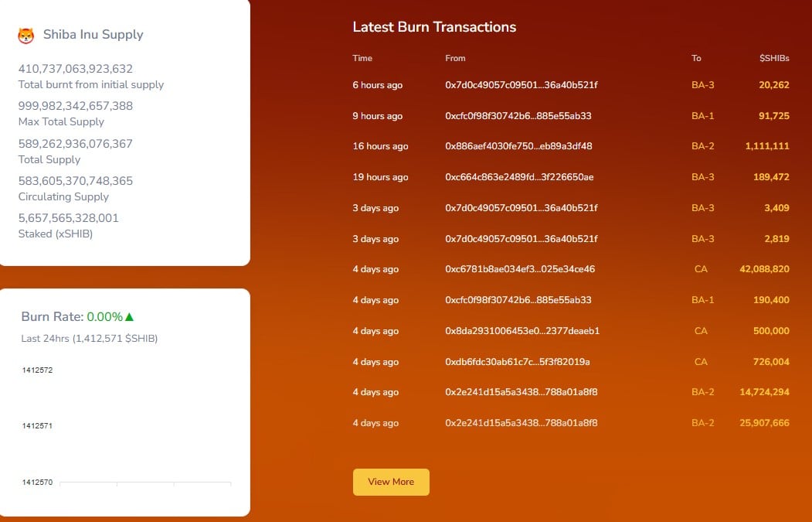The width and height of the screenshot is (812, 522).
Task: Open sender address 0x886aef4030fe750
Action: coord(518,146)
